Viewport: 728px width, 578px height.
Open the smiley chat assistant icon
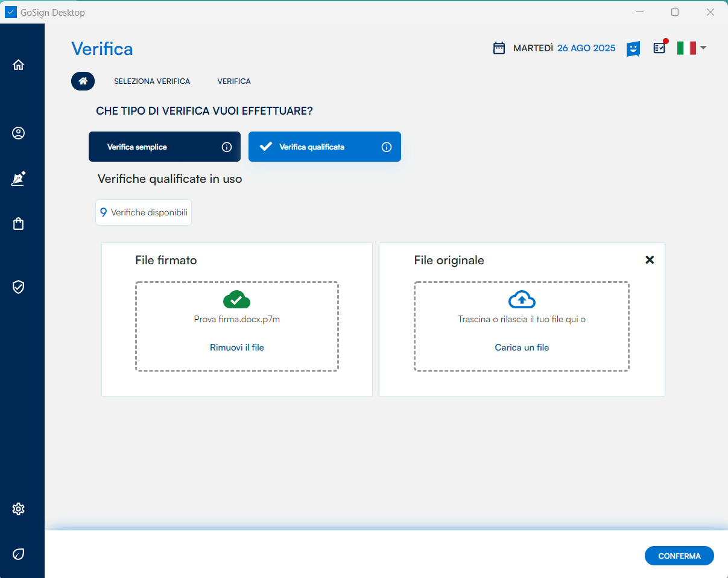pyautogui.click(x=633, y=49)
